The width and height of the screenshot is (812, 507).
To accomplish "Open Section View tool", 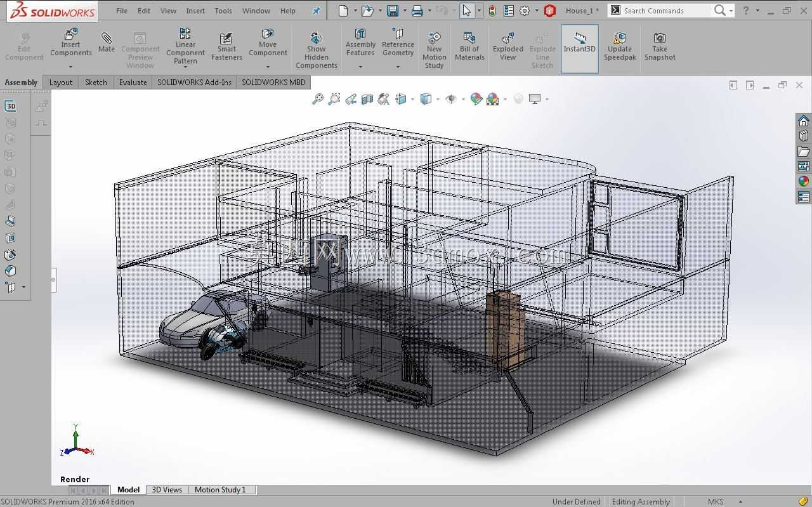I will (367, 99).
